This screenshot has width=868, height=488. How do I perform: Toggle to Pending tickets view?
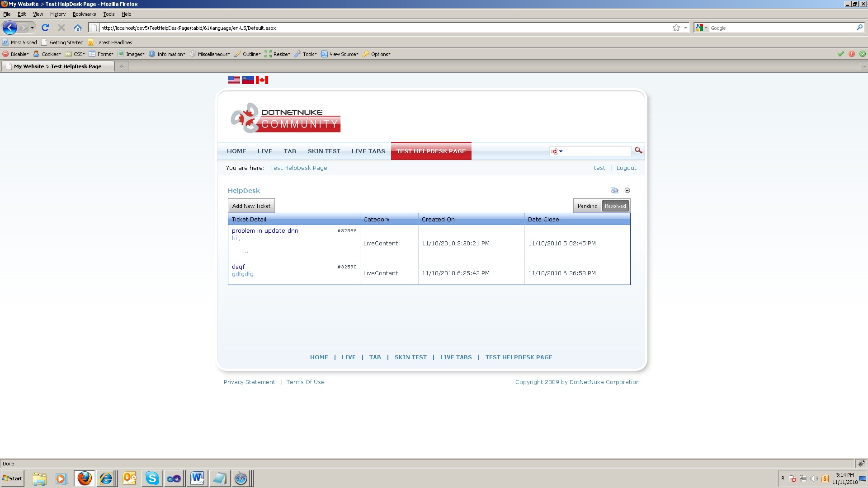point(587,206)
